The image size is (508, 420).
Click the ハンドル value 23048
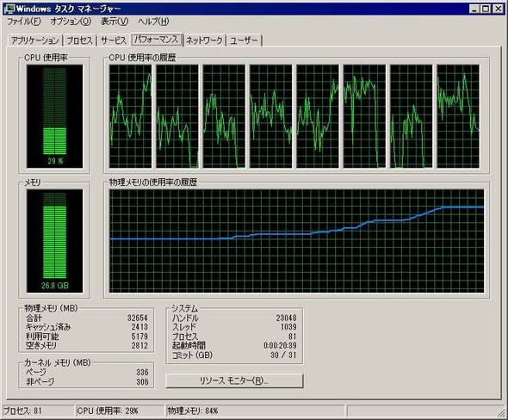286,318
